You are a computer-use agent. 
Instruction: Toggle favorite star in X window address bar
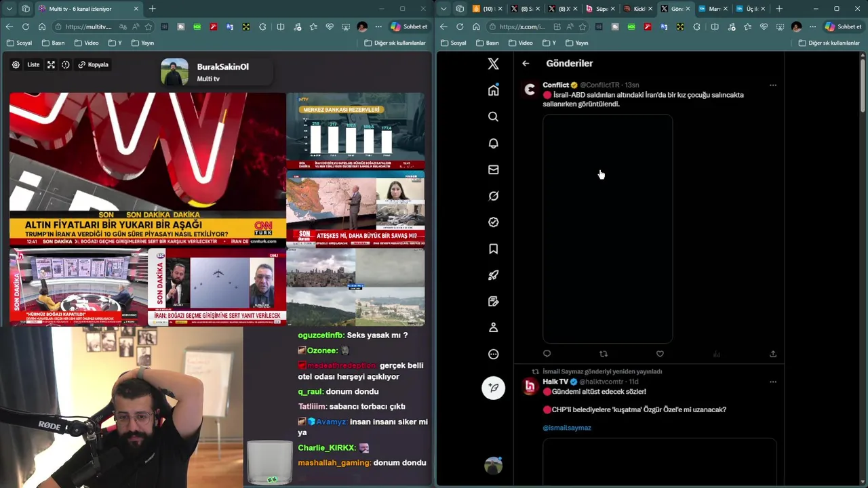(x=583, y=26)
